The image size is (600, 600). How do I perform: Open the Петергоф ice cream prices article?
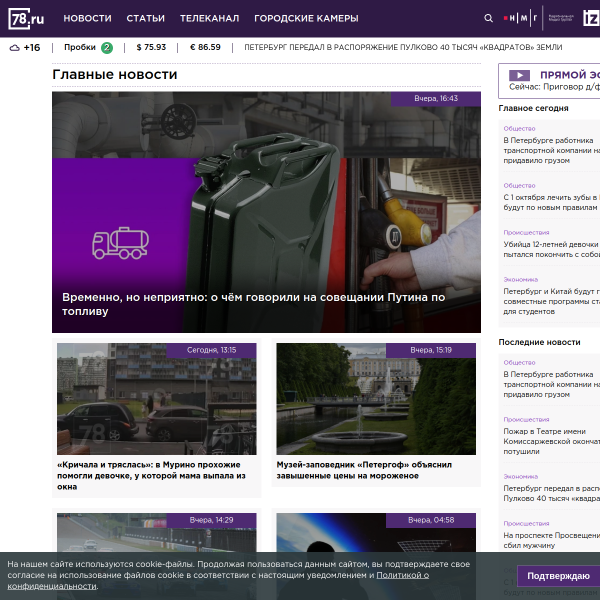tap(364, 470)
